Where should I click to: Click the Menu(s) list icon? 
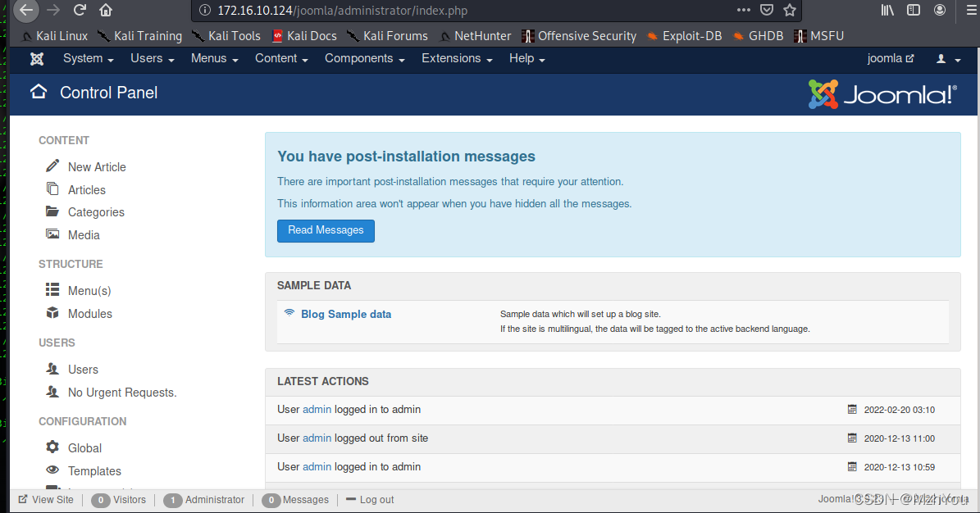click(x=52, y=290)
